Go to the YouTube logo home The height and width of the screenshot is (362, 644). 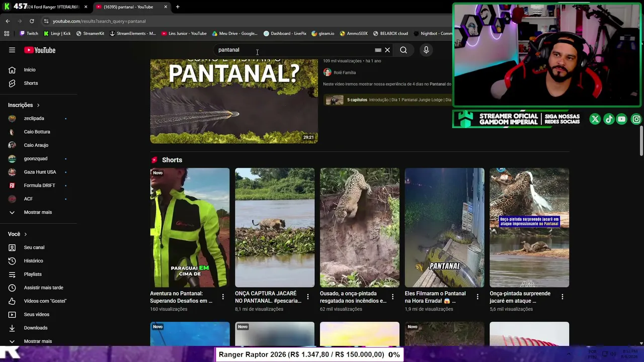[40, 50]
